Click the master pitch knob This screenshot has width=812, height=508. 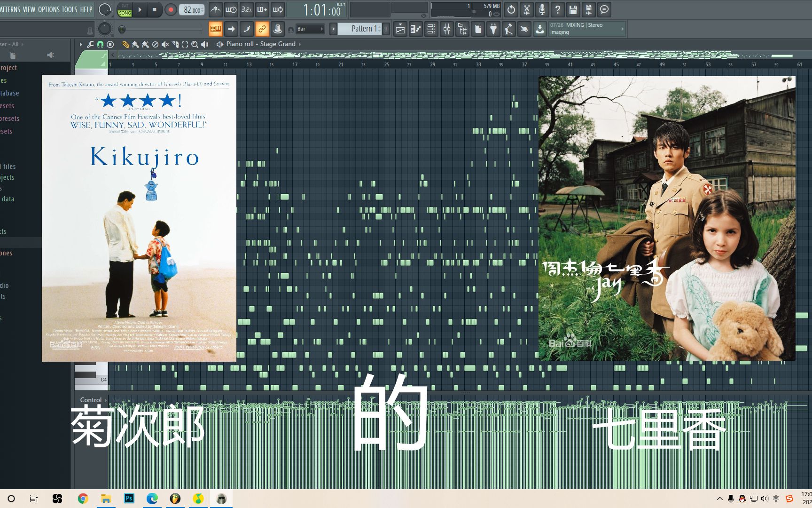click(x=105, y=29)
